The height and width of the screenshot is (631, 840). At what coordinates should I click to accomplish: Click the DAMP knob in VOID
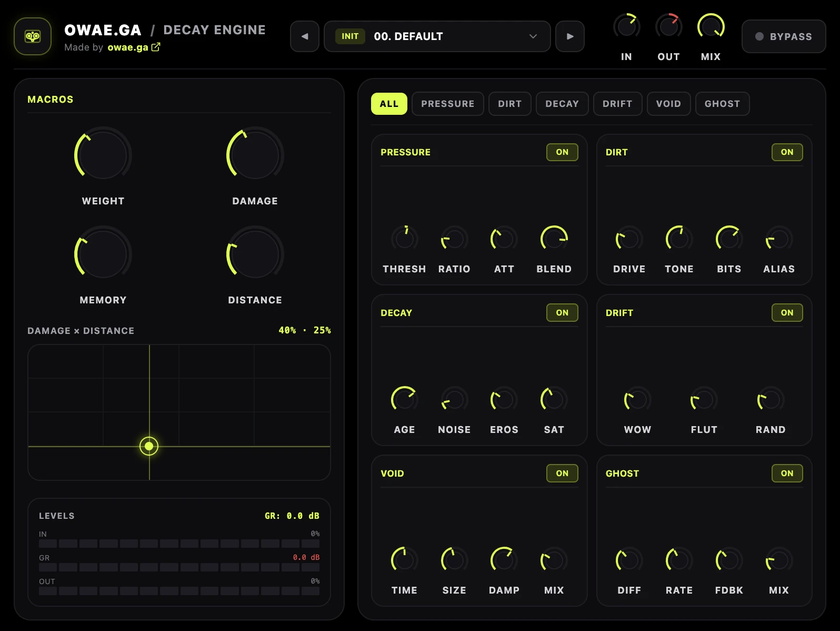coord(504,560)
